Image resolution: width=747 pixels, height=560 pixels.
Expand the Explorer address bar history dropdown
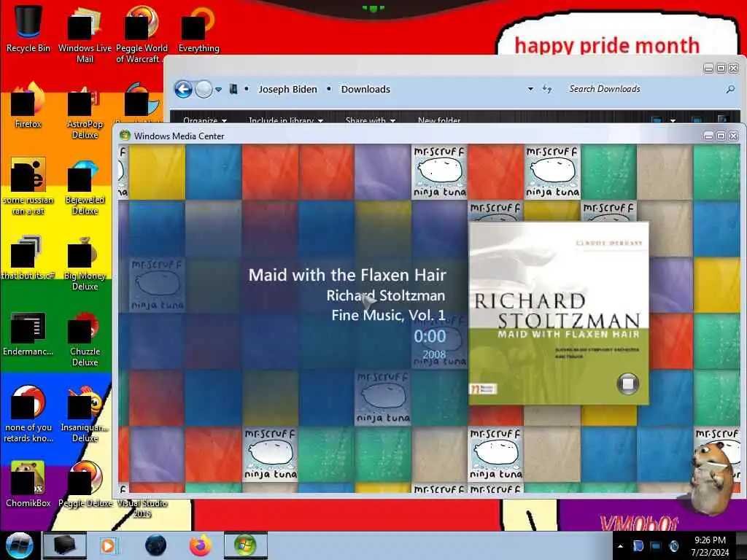pyautogui.click(x=530, y=89)
